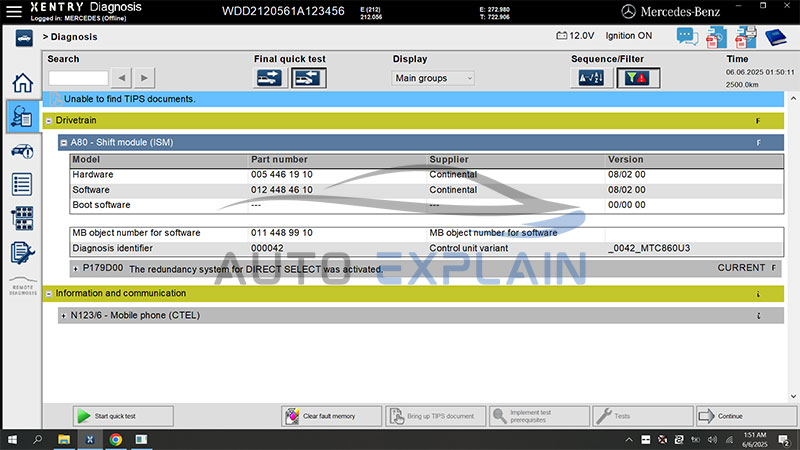This screenshot has width=800, height=450.
Task: Go to next search result arrow
Action: [x=144, y=78]
